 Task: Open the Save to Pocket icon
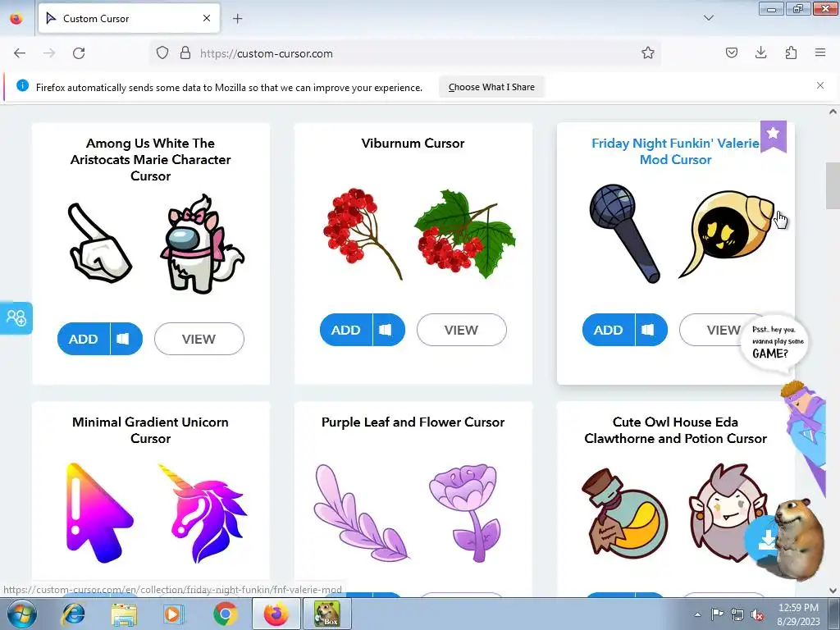(731, 53)
